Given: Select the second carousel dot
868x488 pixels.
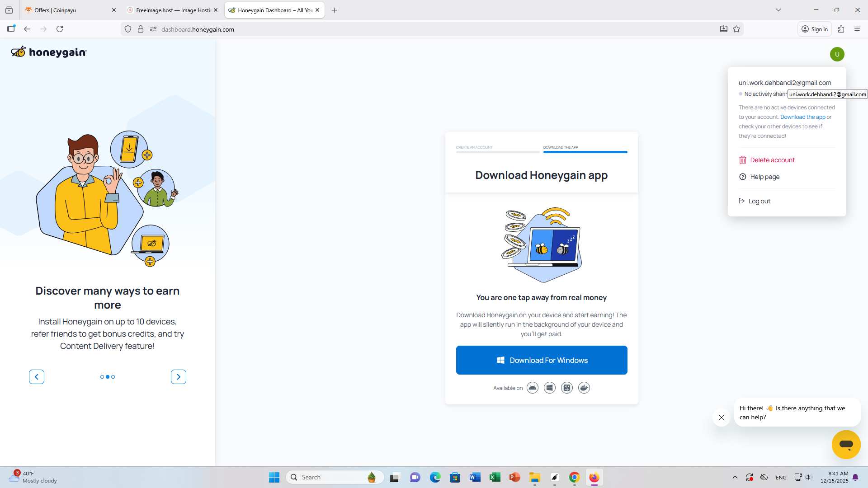Looking at the screenshot, I should click(108, 377).
